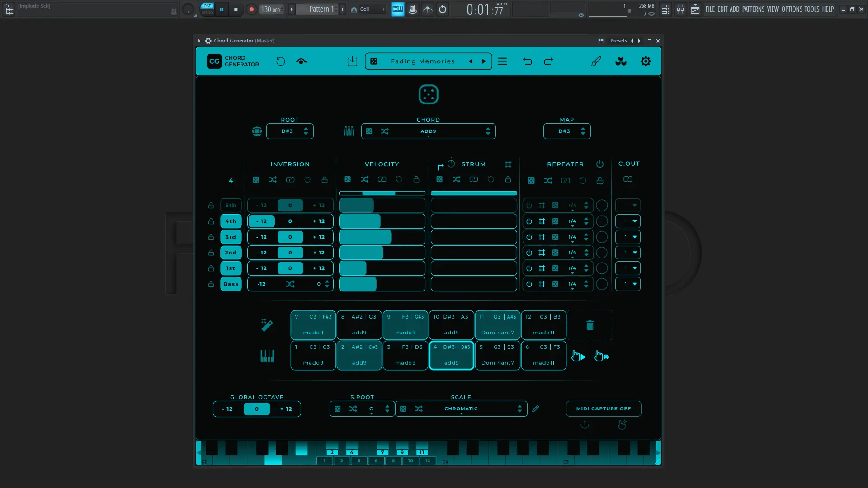
Task: Toggle the lock beside 4th voice
Action: pyautogui.click(x=211, y=221)
